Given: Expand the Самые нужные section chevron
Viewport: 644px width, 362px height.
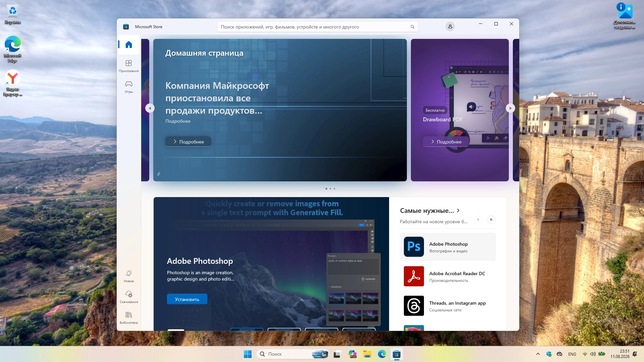Looking at the screenshot, I should click(x=458, y=210).
